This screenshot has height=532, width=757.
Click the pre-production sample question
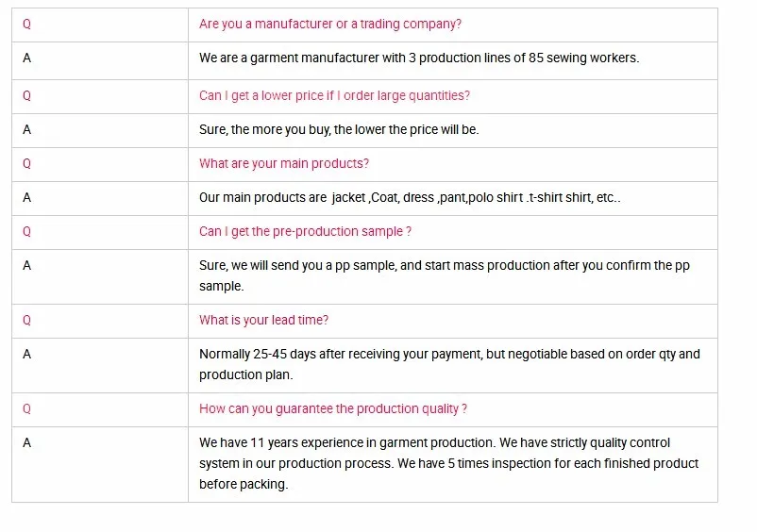click(305, 231)
